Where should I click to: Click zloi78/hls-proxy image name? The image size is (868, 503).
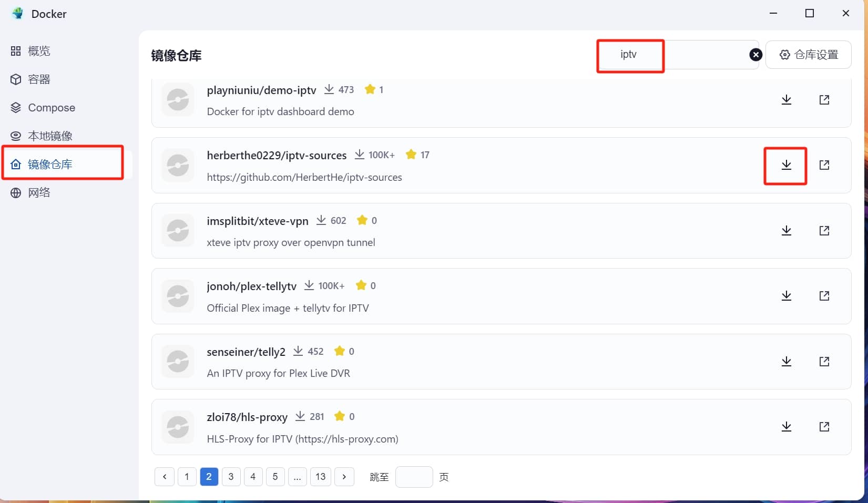tap(247, 417)
